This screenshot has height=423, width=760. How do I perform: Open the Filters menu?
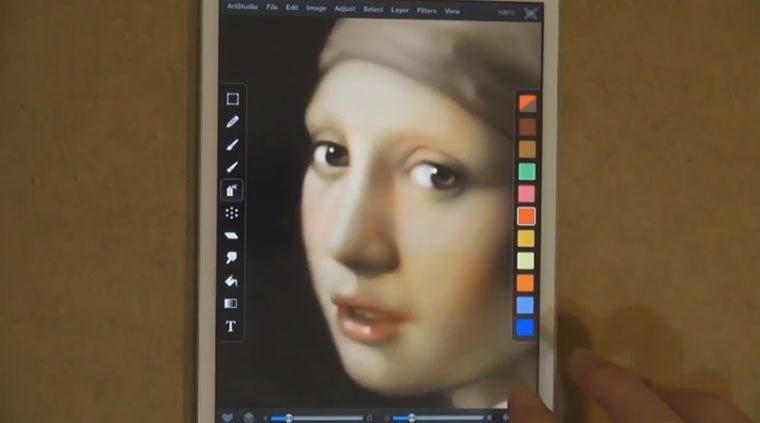coord(426,10)
